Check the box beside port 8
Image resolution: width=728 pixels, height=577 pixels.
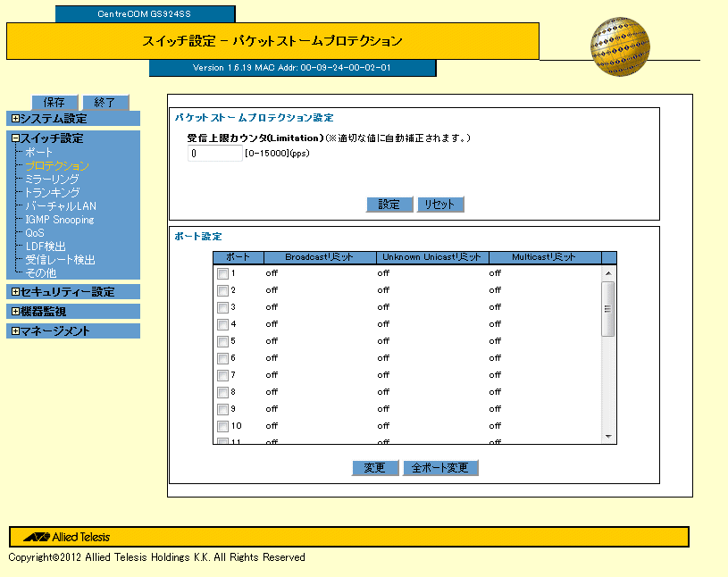[222, 392]
